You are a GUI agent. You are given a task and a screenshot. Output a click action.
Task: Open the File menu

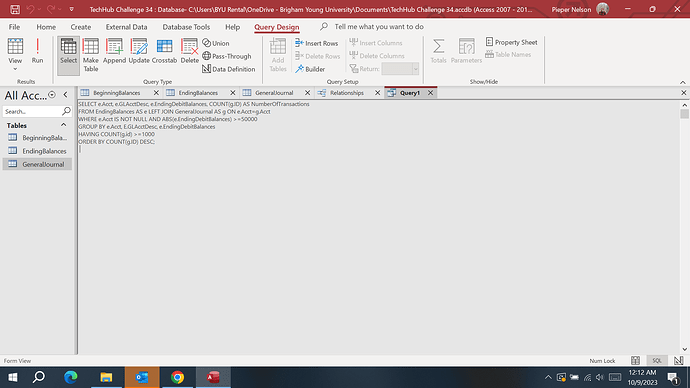14,27
